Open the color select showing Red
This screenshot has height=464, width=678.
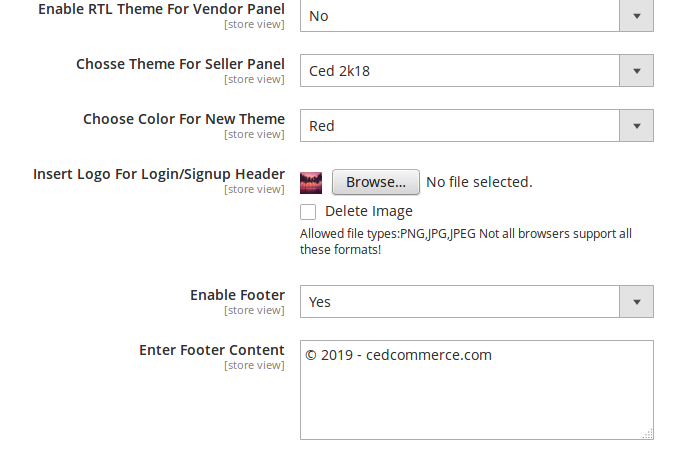click(x=459, y=126)
